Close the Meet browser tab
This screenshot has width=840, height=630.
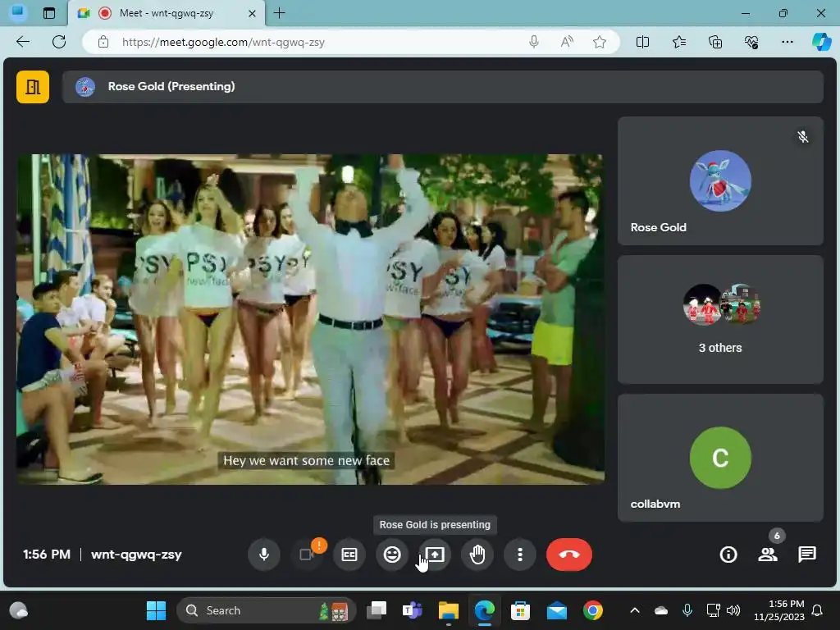click(x=252, y=13)
